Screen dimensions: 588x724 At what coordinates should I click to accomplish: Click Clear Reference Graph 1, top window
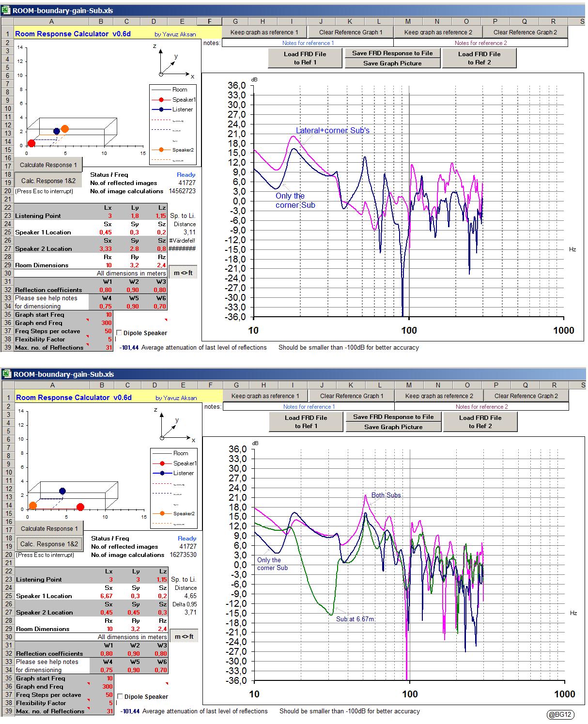pyautogui.click(x=350, y=32)
